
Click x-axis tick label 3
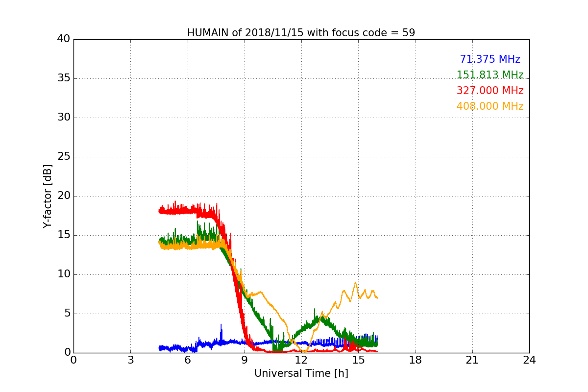click(x=130, y=360)
